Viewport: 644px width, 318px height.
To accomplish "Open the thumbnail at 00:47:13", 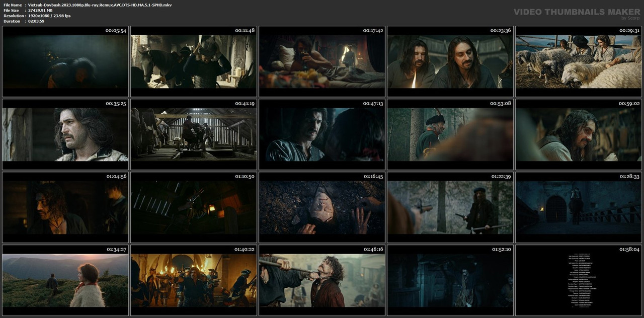I will 322,134.
